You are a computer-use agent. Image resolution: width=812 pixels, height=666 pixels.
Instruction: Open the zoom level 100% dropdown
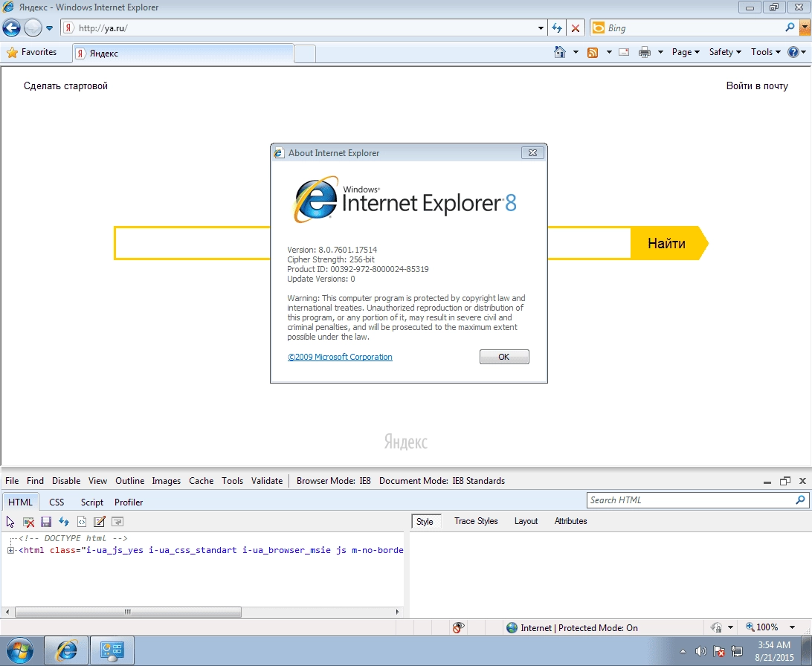point(792,627)
